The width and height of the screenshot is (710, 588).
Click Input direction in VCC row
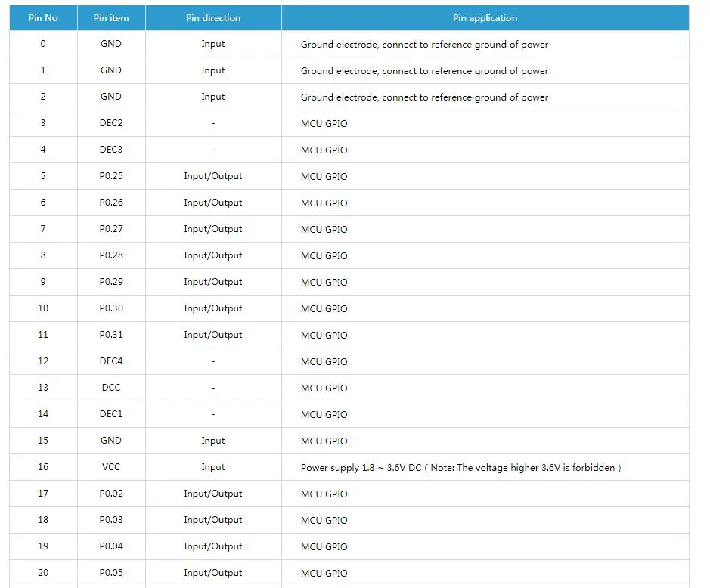pyautogui.click(x=213, y=467)
